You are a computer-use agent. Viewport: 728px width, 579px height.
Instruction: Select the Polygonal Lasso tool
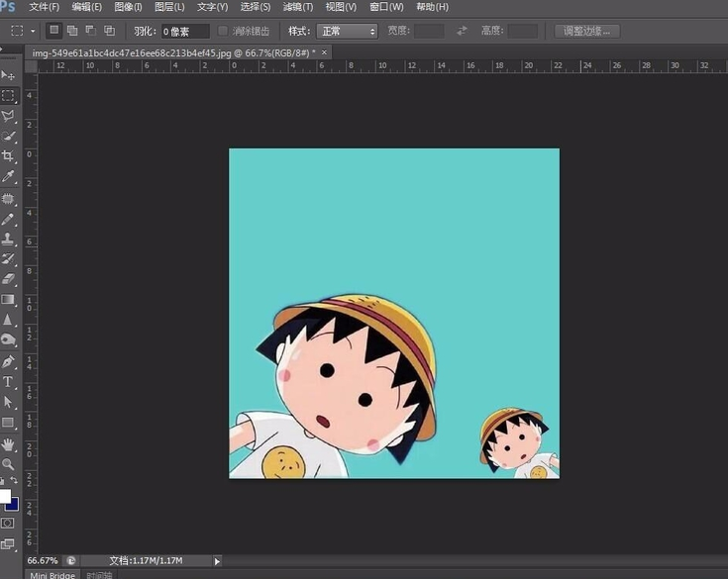[x=8, y=116]
